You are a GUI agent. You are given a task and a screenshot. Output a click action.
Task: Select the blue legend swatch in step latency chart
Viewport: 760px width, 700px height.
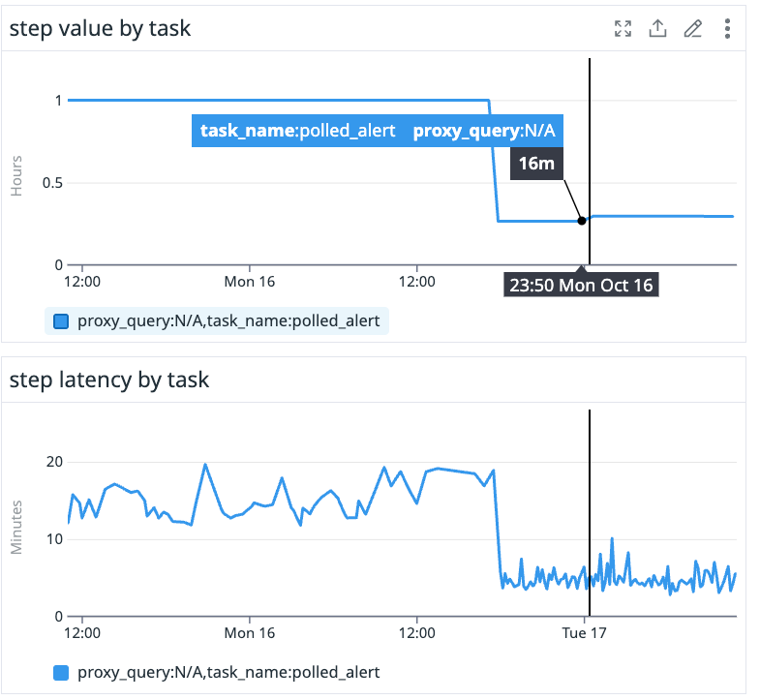(61, 673)
